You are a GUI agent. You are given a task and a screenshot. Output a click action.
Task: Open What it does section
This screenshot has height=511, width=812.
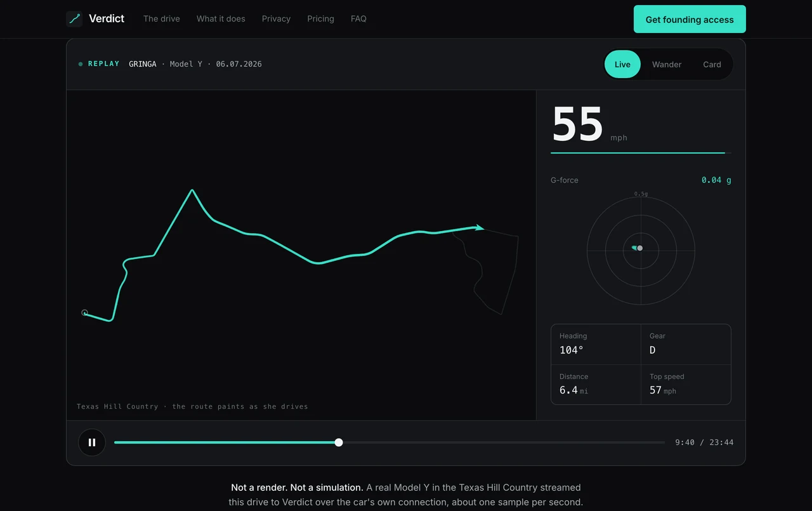click(221, 18)
